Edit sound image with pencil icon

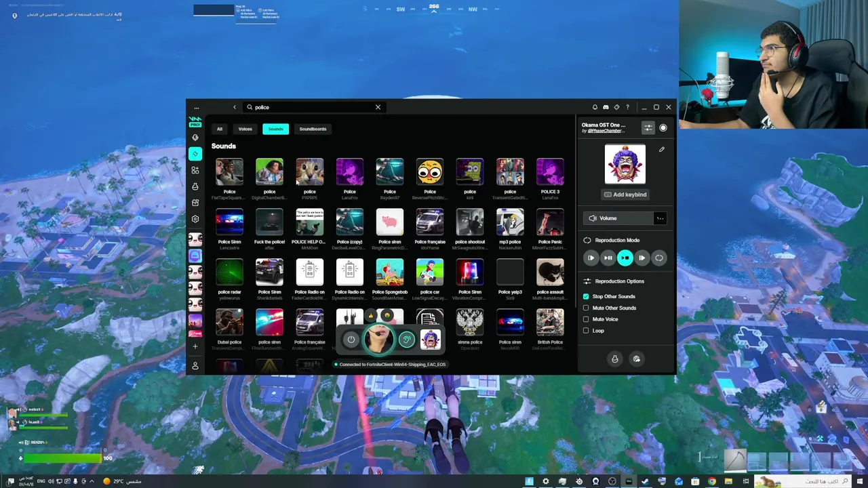point(662,149)
